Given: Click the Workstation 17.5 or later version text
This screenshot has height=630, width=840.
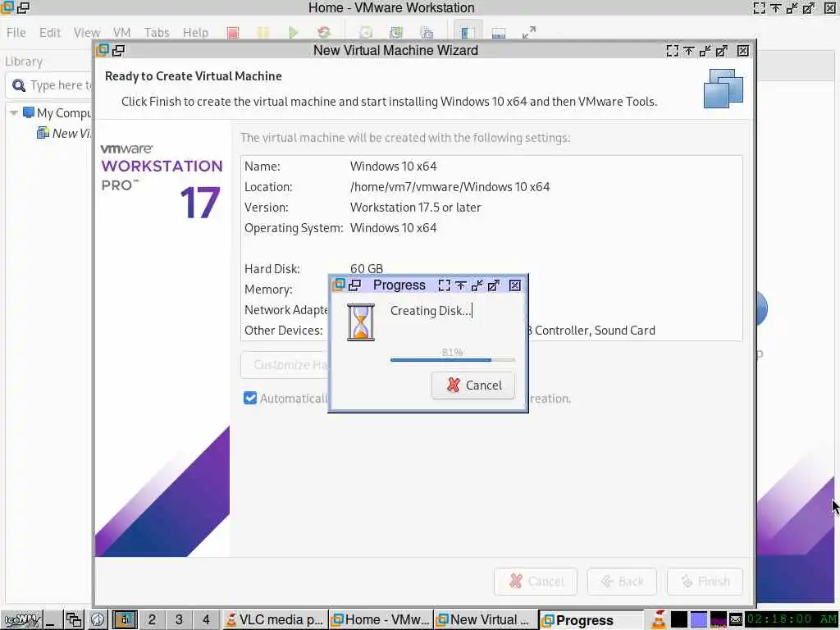Looking at the screenshot, I should coord(415,208).
